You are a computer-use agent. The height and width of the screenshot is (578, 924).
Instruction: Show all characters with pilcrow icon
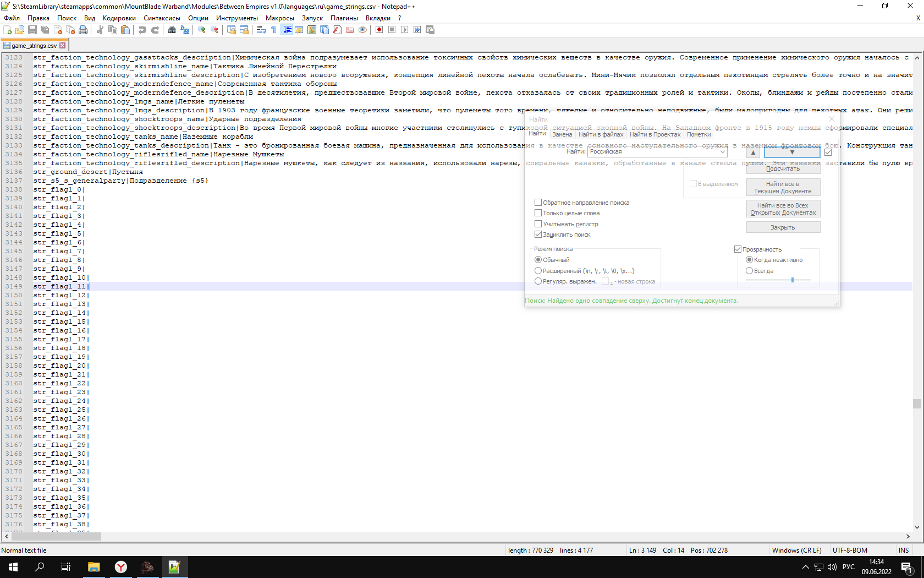pos(274,30)
